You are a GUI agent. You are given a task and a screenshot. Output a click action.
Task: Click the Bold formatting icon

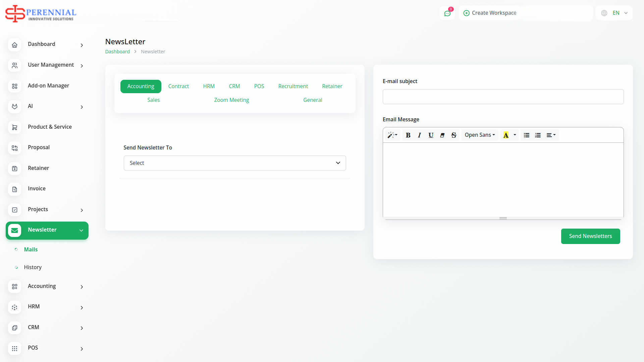click(x=408, y=135)
